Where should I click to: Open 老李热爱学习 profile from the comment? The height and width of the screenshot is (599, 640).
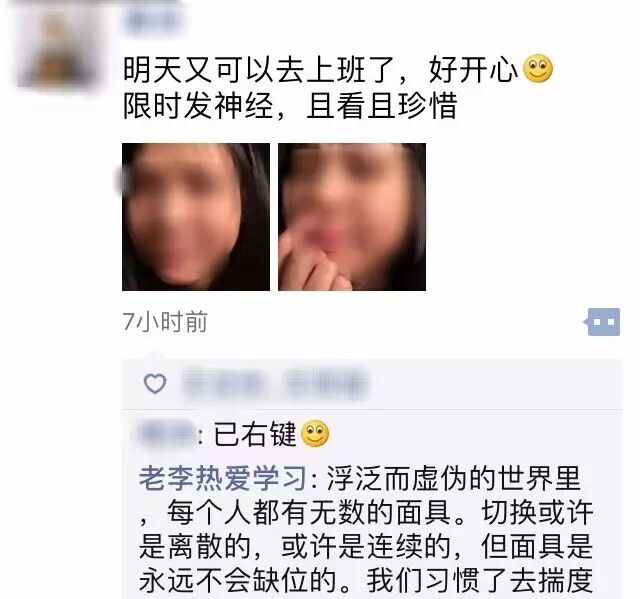223,478
